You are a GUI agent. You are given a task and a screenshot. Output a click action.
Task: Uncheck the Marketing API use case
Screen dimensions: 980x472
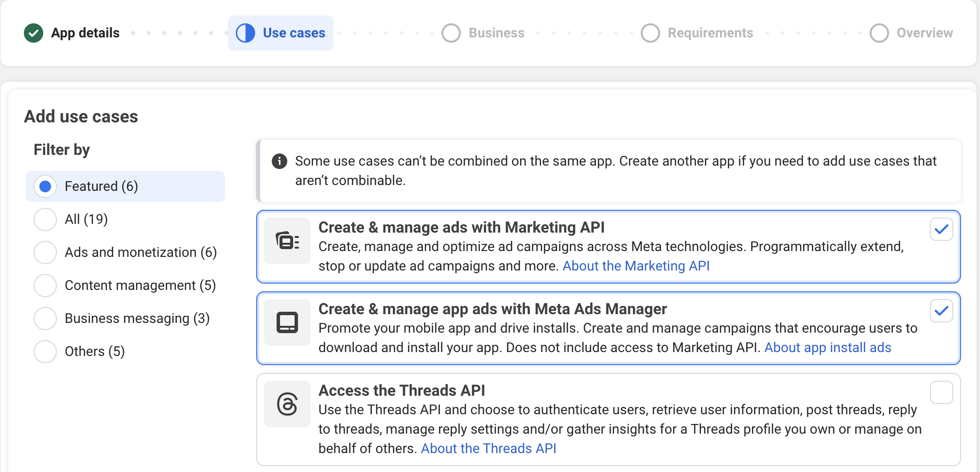942,229
